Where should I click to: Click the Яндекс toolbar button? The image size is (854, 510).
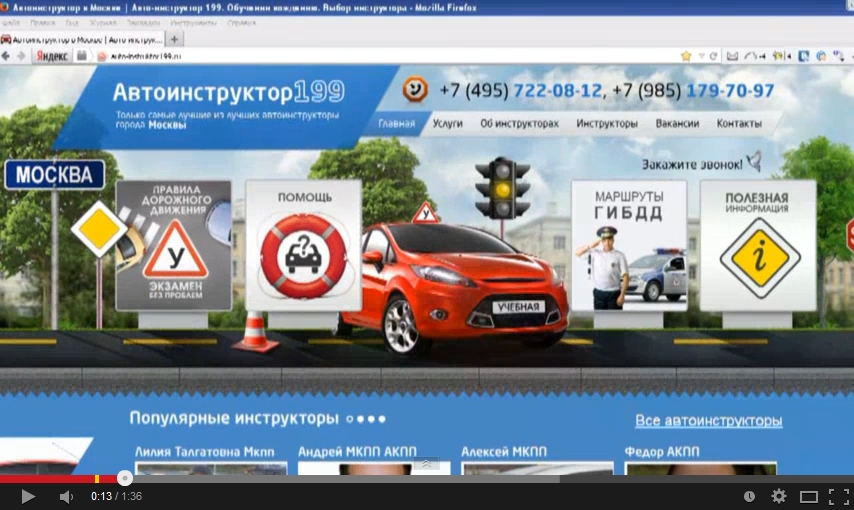pyautogui.click(x=52, y=56)
